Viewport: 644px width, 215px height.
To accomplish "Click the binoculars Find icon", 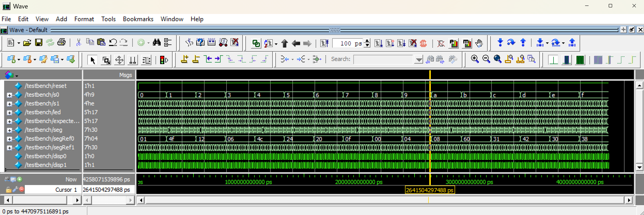I will [157, 43].
